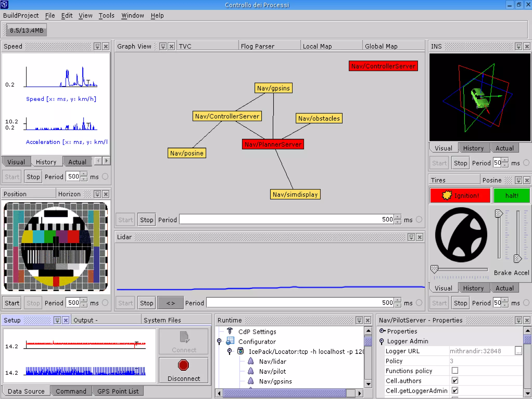The image size is (532, 399).
Task: Select Nav/lidar node icon in Runtime tree
Action: click(x=251, y=361)
